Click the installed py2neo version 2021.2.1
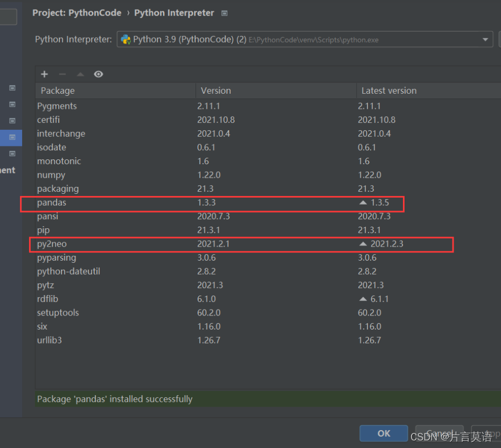501x448 pixels. click(213, 243)
